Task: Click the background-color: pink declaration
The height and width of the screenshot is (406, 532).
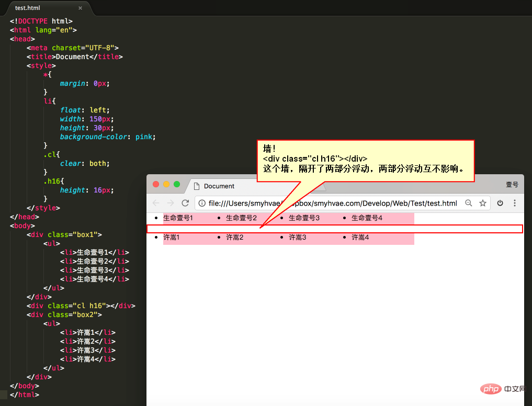Action: click(x=108, y=137)
